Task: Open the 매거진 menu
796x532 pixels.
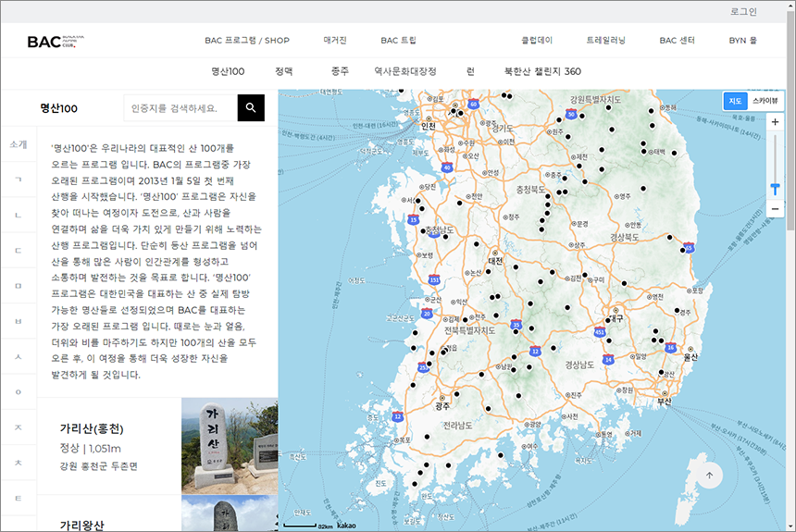Action: [335, 41]
